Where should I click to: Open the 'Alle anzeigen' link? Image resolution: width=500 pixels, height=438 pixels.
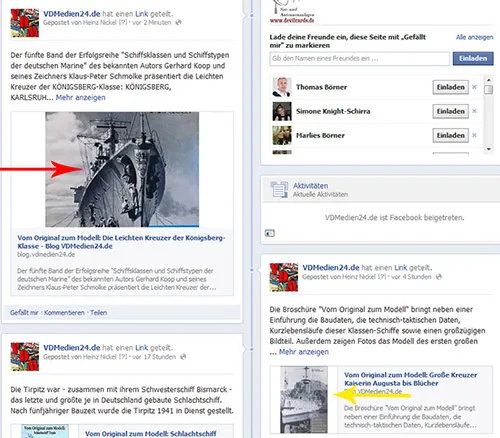pos(475,37)
